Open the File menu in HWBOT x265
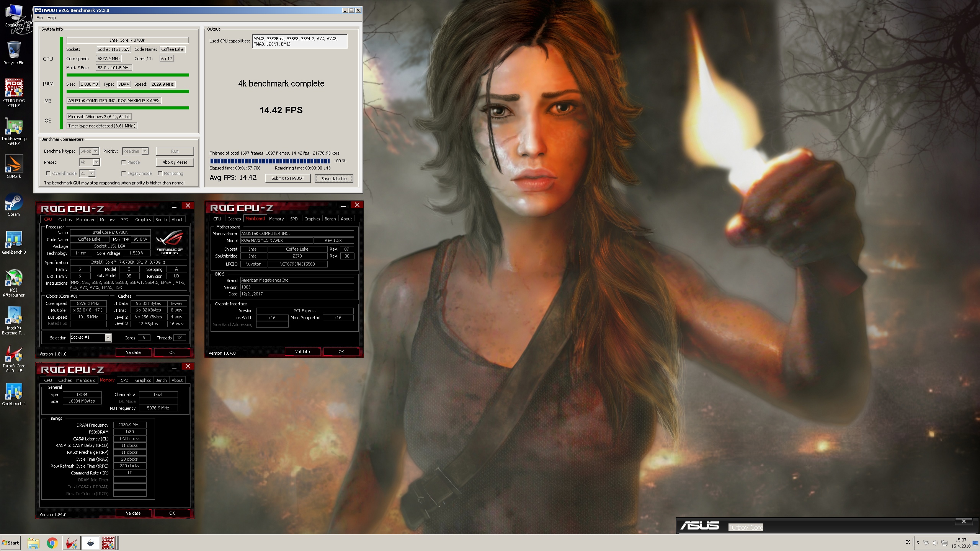 (x=39, y=18)
